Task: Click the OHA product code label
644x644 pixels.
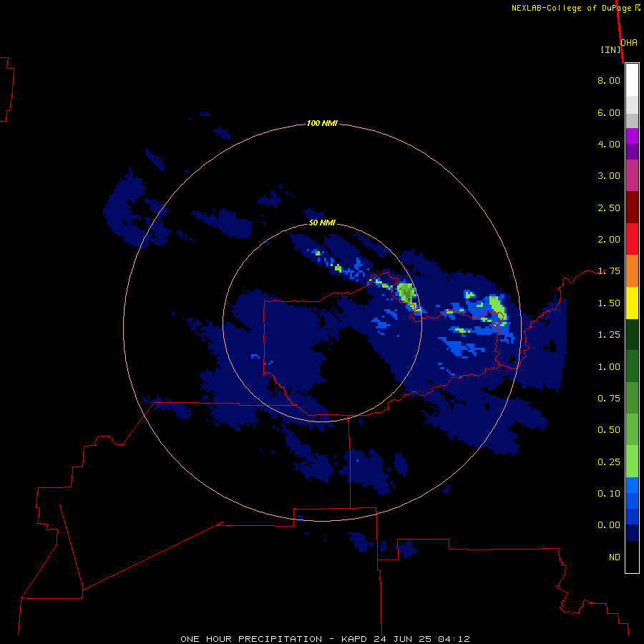Action: [630, 43]
